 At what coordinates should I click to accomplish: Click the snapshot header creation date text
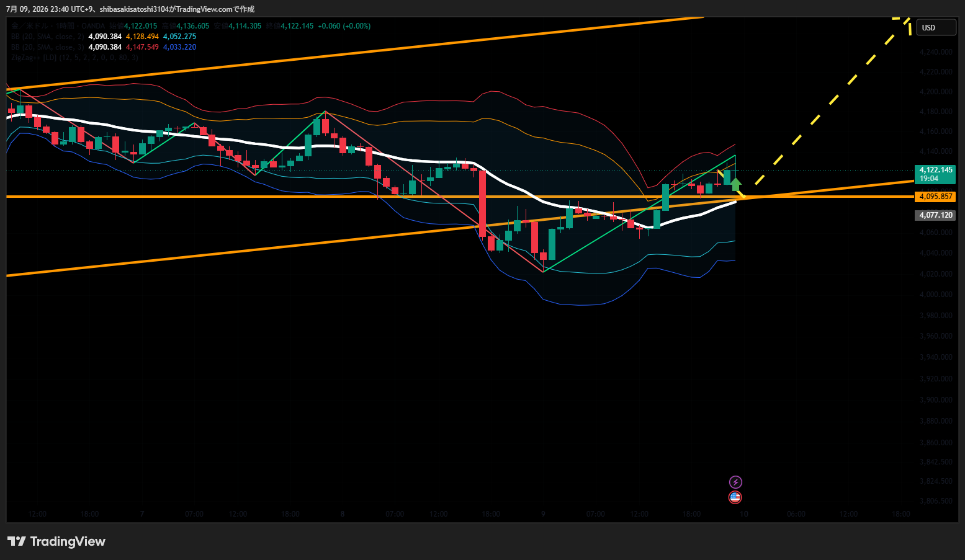[130, 9]
